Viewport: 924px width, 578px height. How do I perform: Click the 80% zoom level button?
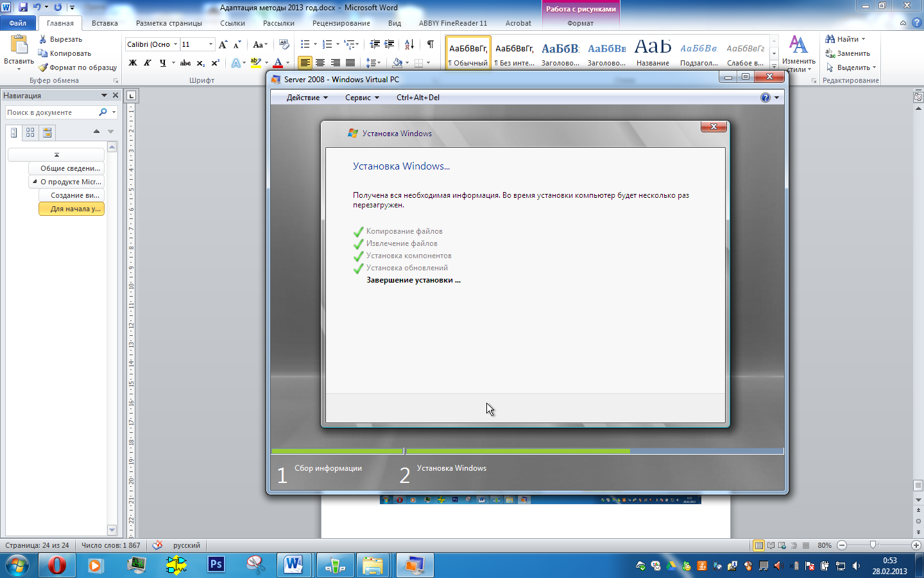point(825,545)
